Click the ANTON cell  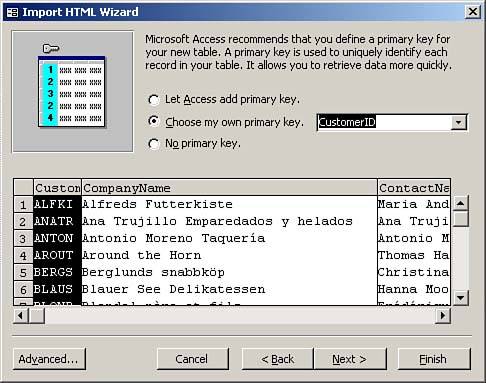[x=57, y=238]
